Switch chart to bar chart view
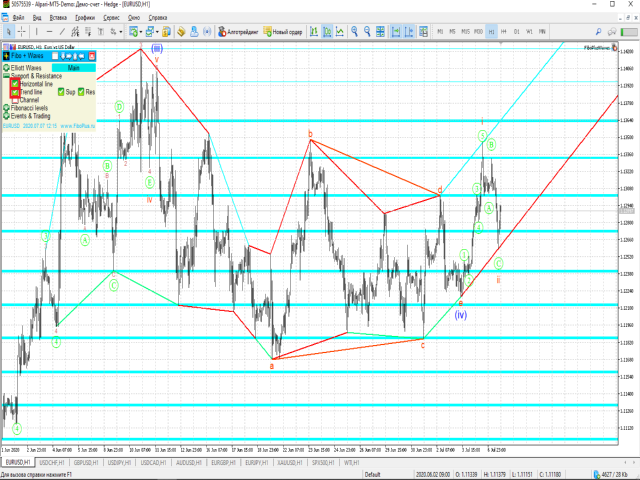 pyautogui.click(x=314, y=31)
